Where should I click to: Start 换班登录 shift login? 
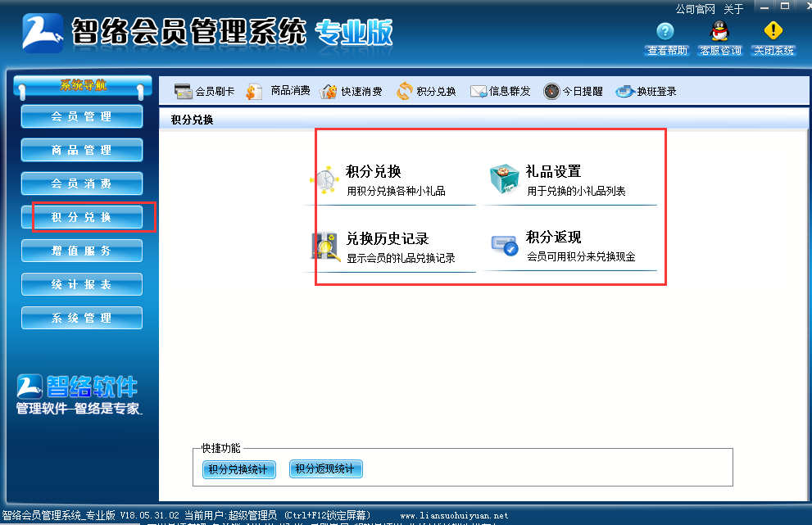coord(643,91)
